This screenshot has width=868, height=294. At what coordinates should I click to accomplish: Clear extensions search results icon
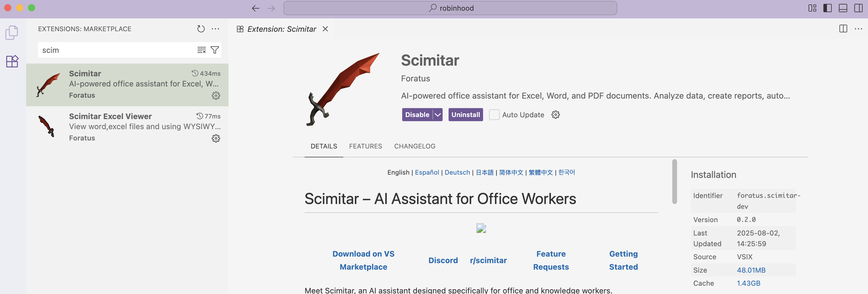coord(201,50)
